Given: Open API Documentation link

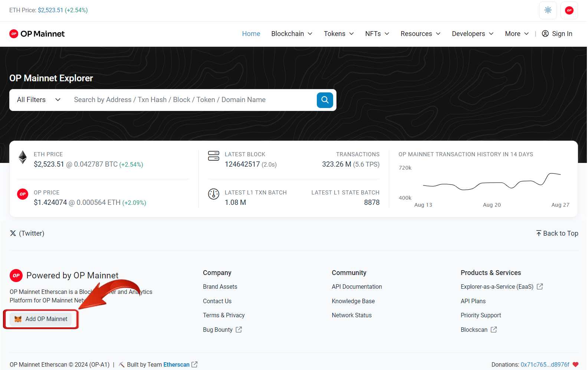Looking at the screenshot, I should coord(357,287).
